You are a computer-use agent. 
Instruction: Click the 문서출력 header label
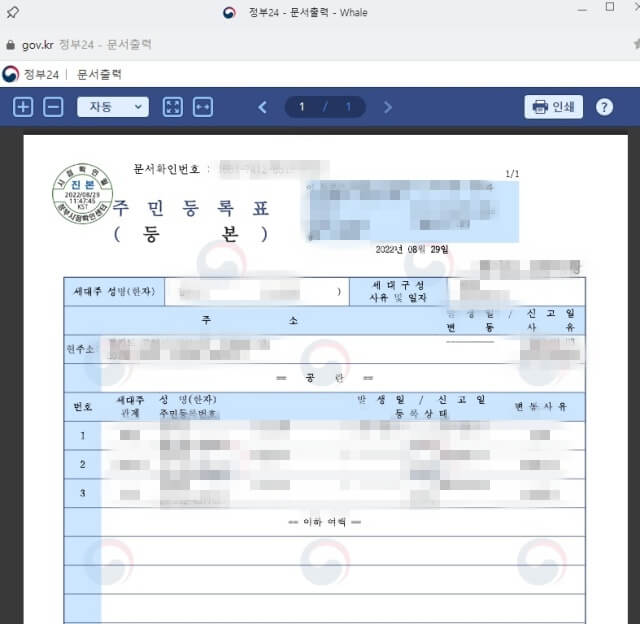click(x=99, y=74)
